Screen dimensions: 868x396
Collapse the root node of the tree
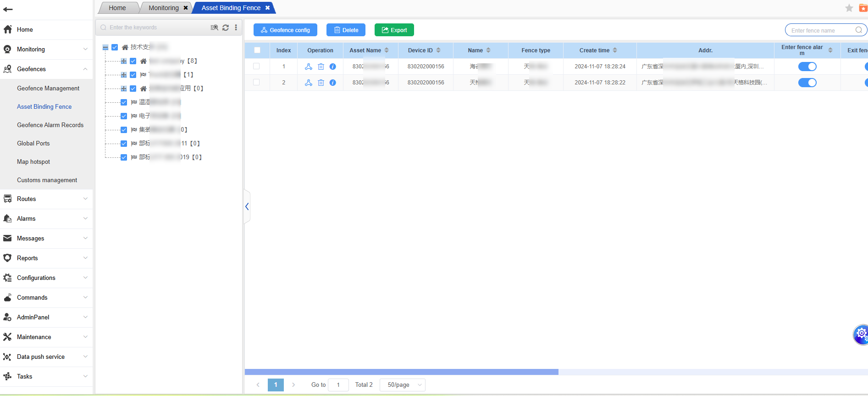click(x=105, y=47)
